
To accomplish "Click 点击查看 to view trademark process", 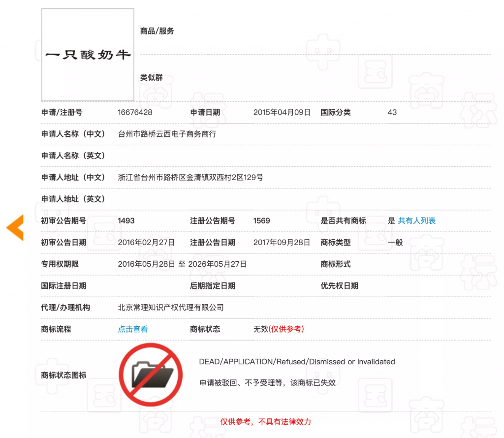I will [133, 329].
